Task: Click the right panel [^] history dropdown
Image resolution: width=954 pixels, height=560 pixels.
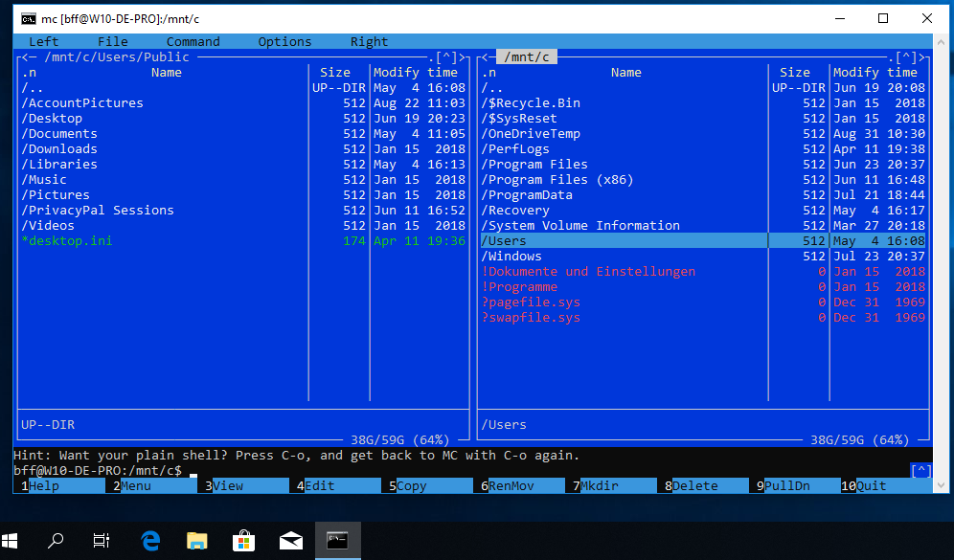Action: pos(906,57)
